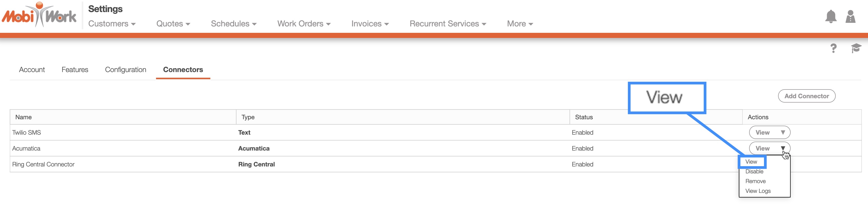The height and width of the screenshot is (219, 868).
Task: Expand the More menu
Action: point(520,24)
